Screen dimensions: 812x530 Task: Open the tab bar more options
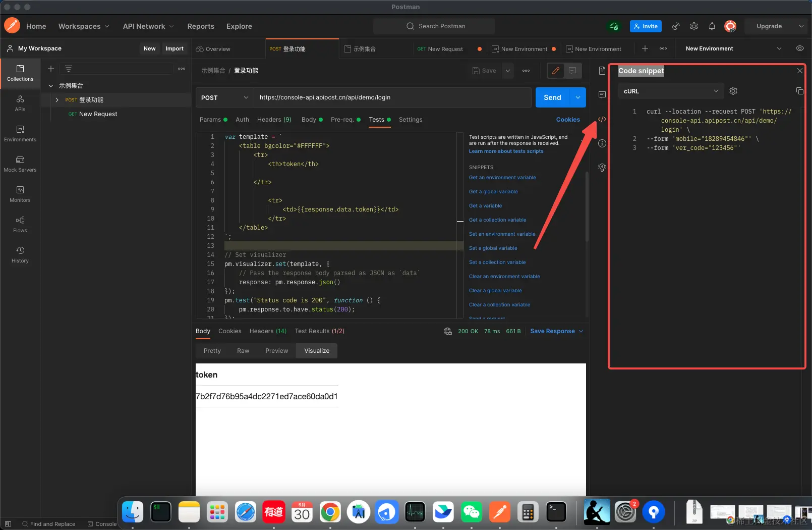(x=663, y=48)
